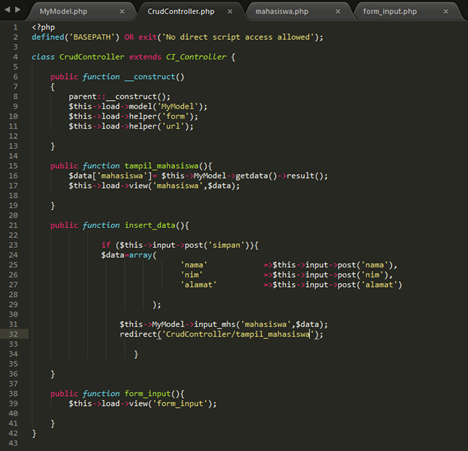Click the insert_data function name

(x=150, y=225)
